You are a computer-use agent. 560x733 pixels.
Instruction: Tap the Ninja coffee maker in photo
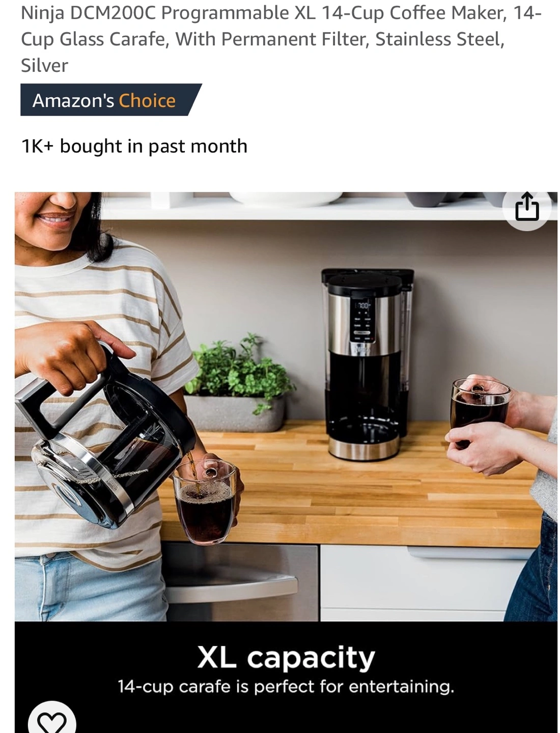pyautogui.click(x=366, y=364)
